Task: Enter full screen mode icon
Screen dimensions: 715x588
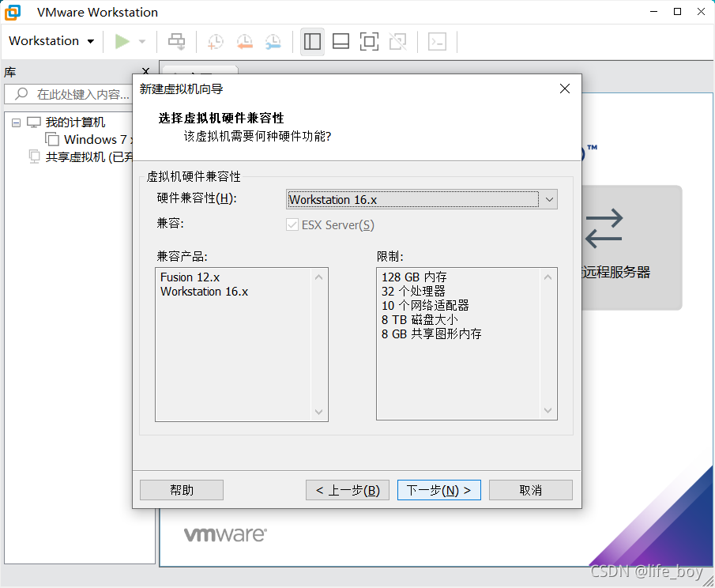Action: click(x=369, y=42)
